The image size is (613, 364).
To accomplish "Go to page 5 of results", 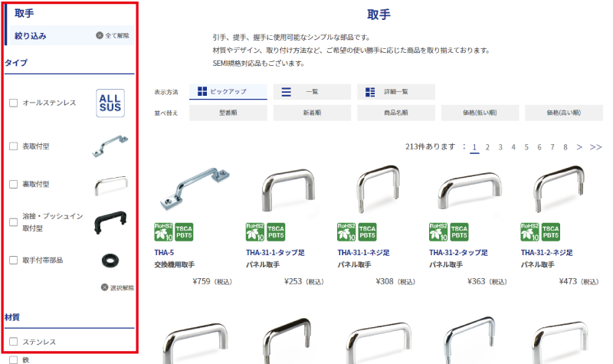I will [x=526, y=147].
